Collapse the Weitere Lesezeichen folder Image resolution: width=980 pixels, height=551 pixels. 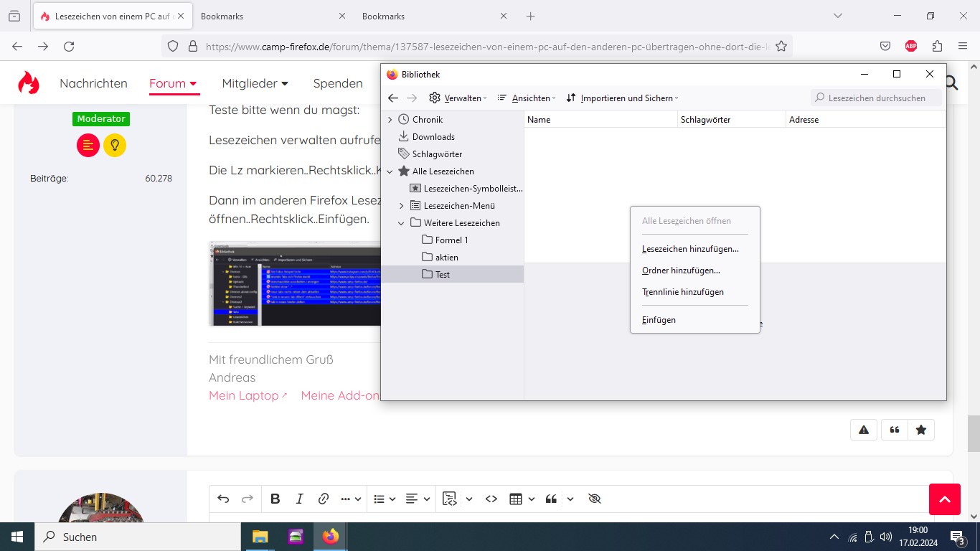pos(401,223)
